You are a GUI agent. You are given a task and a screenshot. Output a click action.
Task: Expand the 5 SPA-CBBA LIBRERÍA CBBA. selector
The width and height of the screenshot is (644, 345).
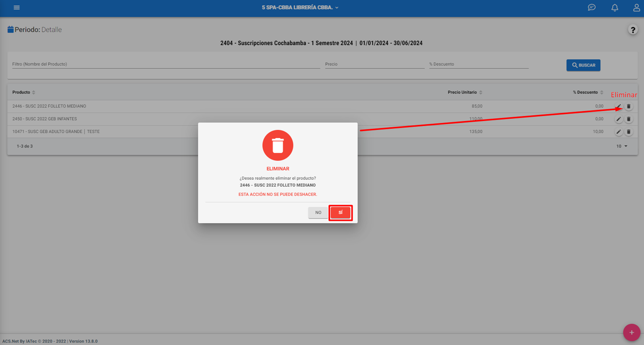pos(300,8)
